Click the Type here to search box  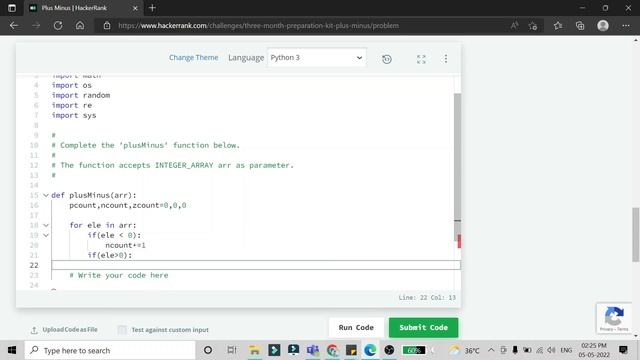pos(110,350)
